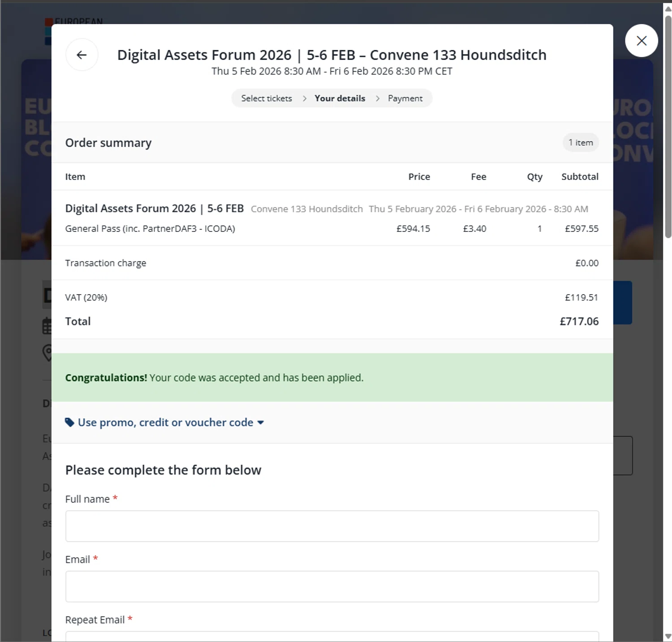Click the Order summary heading
The image size is (672, 642).
108,143
